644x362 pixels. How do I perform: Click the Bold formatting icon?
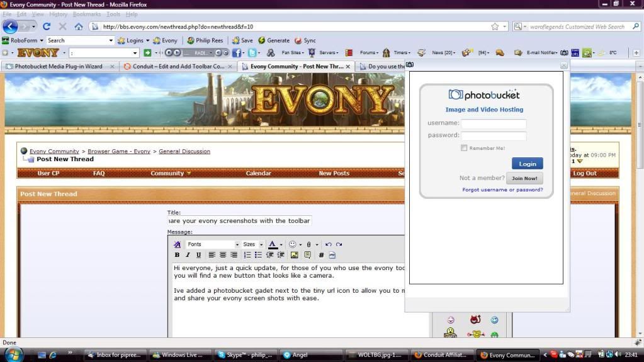177,255
